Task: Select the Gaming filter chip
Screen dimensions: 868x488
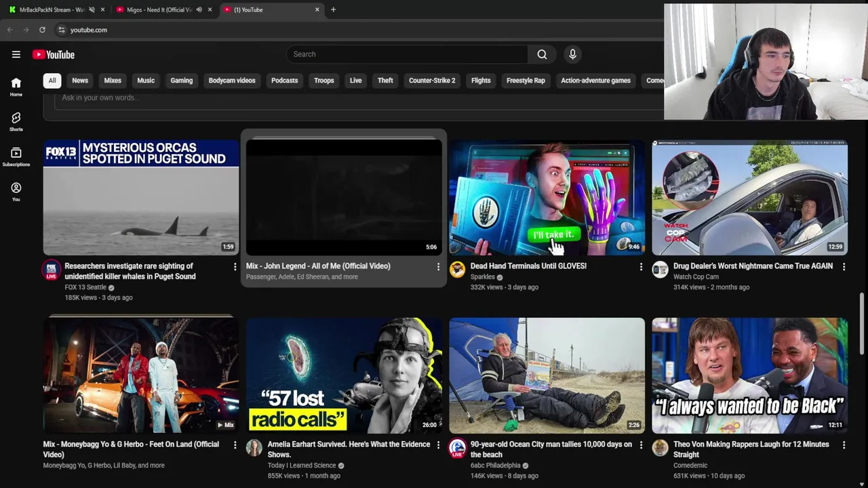Action: [182, 81]
